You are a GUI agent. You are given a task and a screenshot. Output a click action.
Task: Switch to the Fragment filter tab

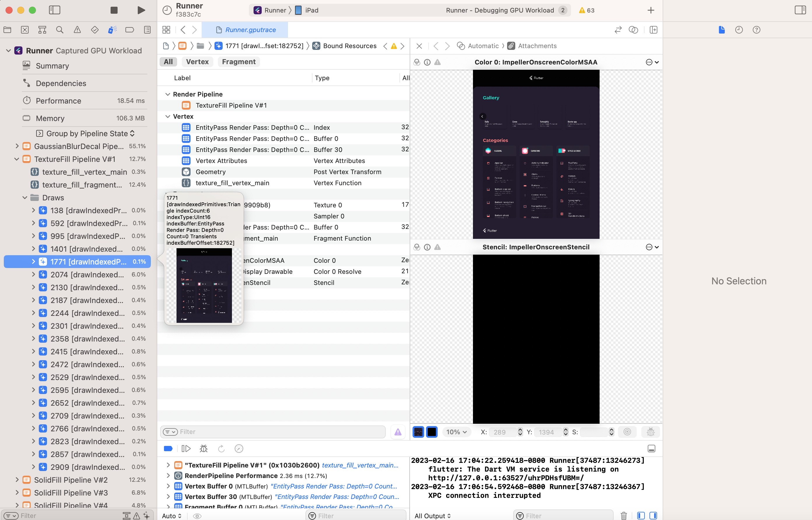coord(238,62)
